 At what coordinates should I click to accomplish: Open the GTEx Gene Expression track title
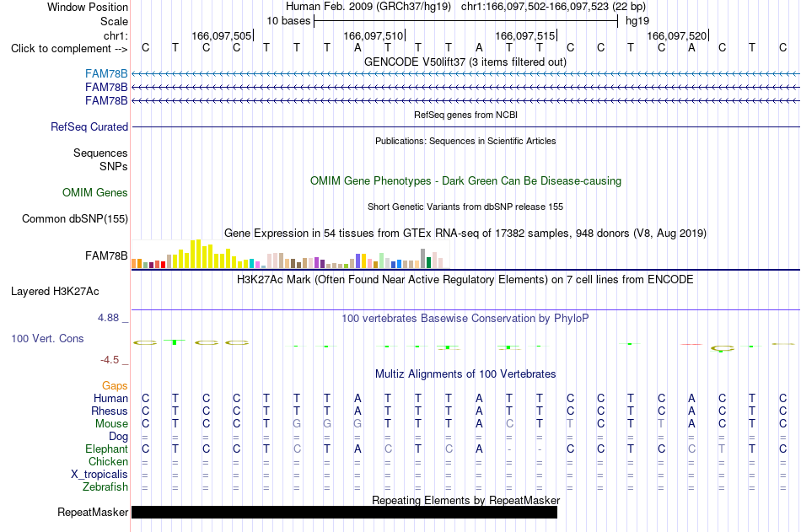point(465,234)
